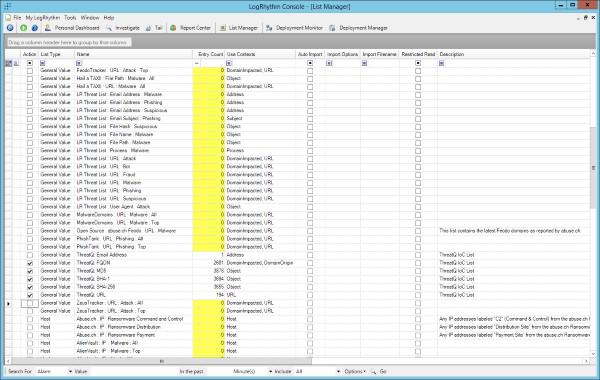The width and height of the screenshot is (600, 380).
Task: Click the Open Source abuse.ch Feodo row name
Action: pyautogui.click(x=126, y=231)
